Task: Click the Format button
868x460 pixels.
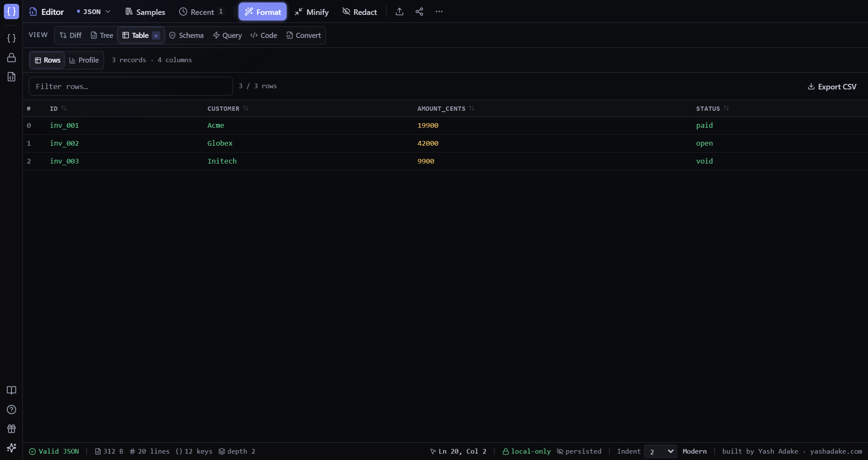Action: (263, 12)
